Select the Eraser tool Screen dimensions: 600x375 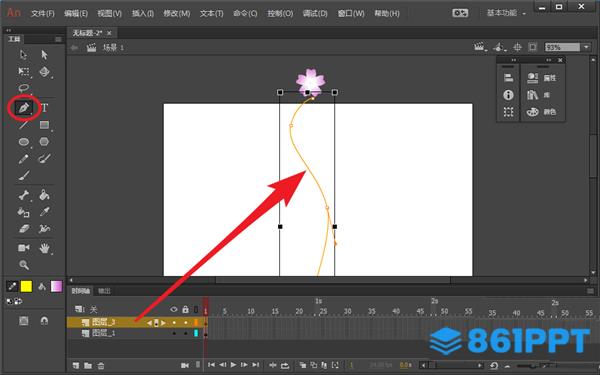24,229
